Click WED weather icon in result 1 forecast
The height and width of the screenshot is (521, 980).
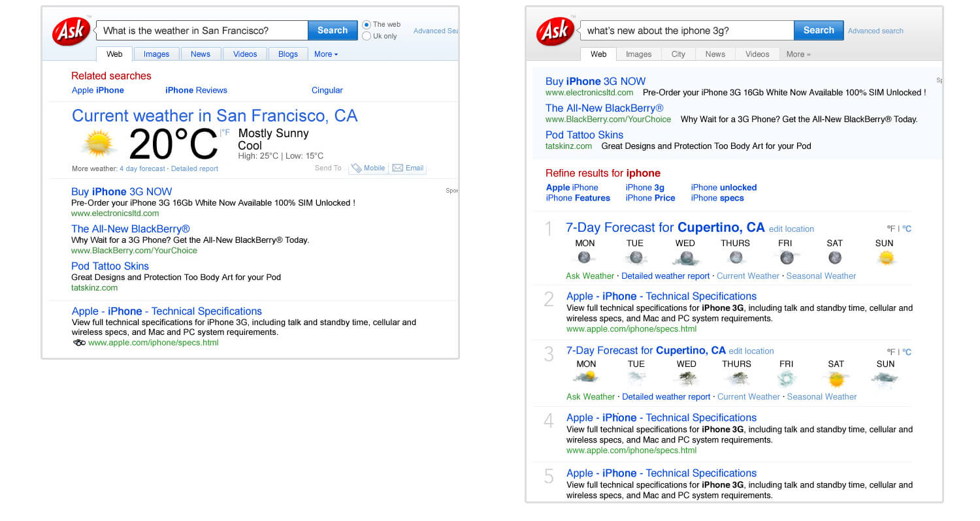(x=685, y=259)
